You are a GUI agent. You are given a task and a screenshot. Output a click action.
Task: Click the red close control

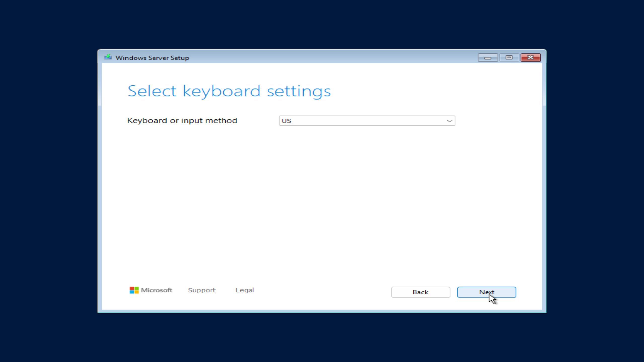(531, 57)
